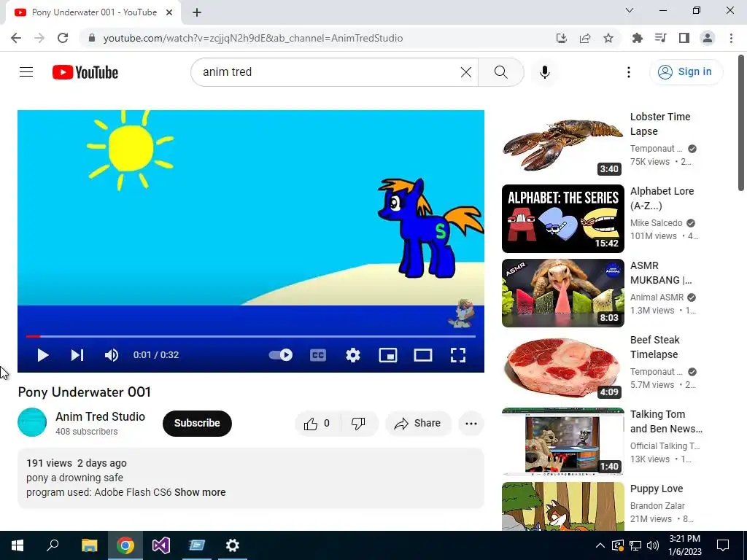Open the Puppy Love video title
This screenshot has height=560, width=747.
[x=657, y=489]
